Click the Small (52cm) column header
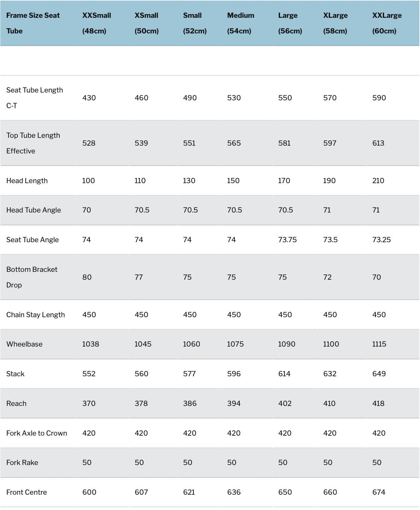The image size is (420, 510). [x=195, y=23]
